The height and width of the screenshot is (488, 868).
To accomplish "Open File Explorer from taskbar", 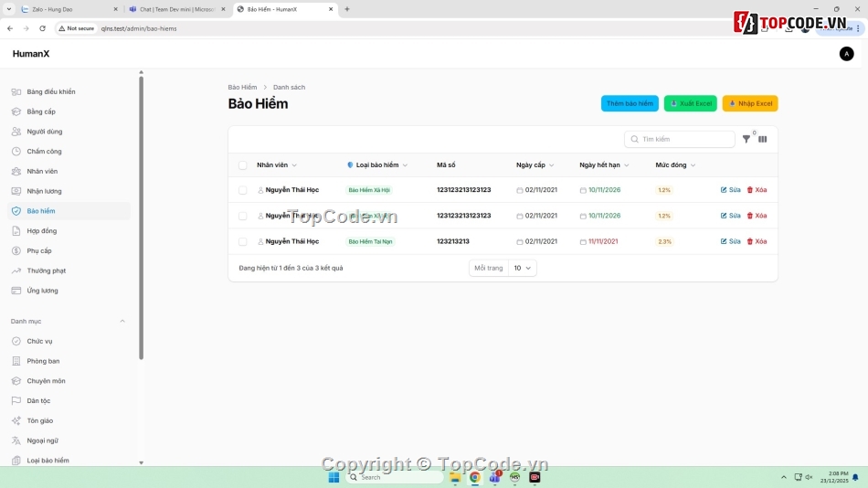I will click(x=455, y=477).
